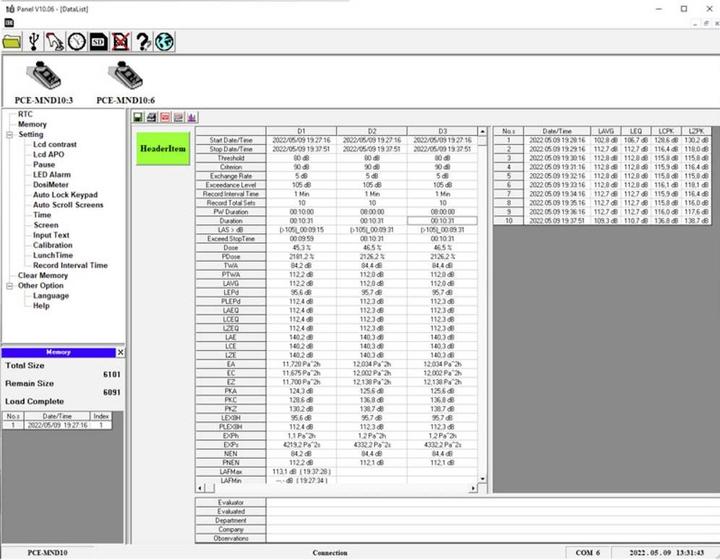
Task: Click the scroll down arrow of data table
Action: 482,479
